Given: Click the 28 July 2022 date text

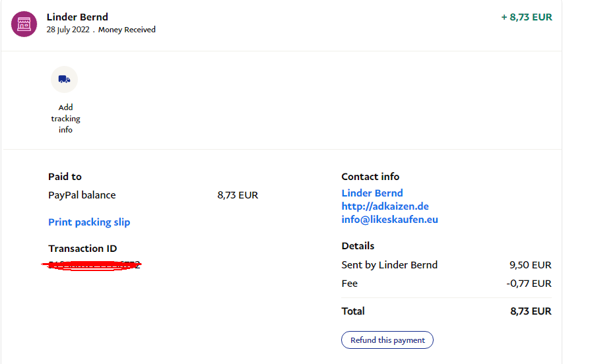Looking at the screenshot, I should click(x=68, y=30).
